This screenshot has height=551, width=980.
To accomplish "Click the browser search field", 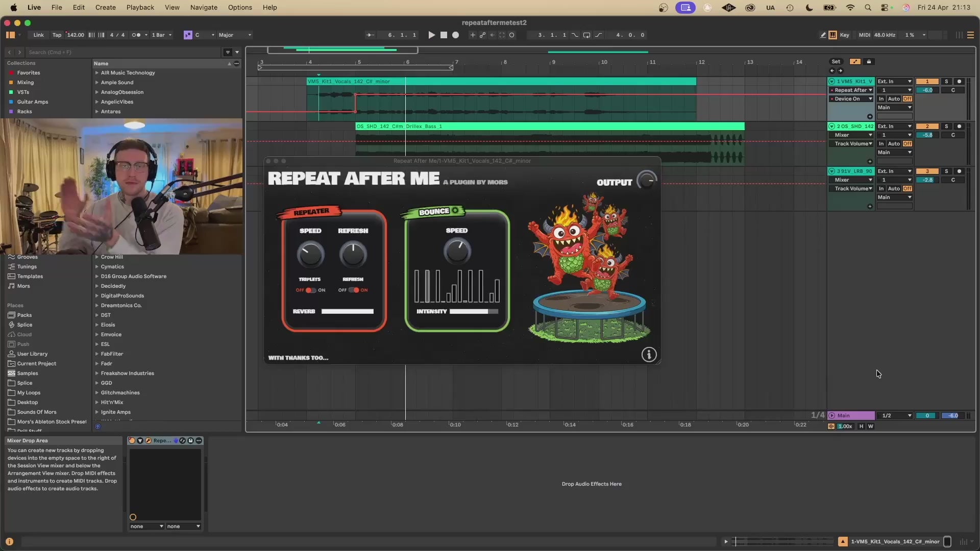I will click(124, 52).
